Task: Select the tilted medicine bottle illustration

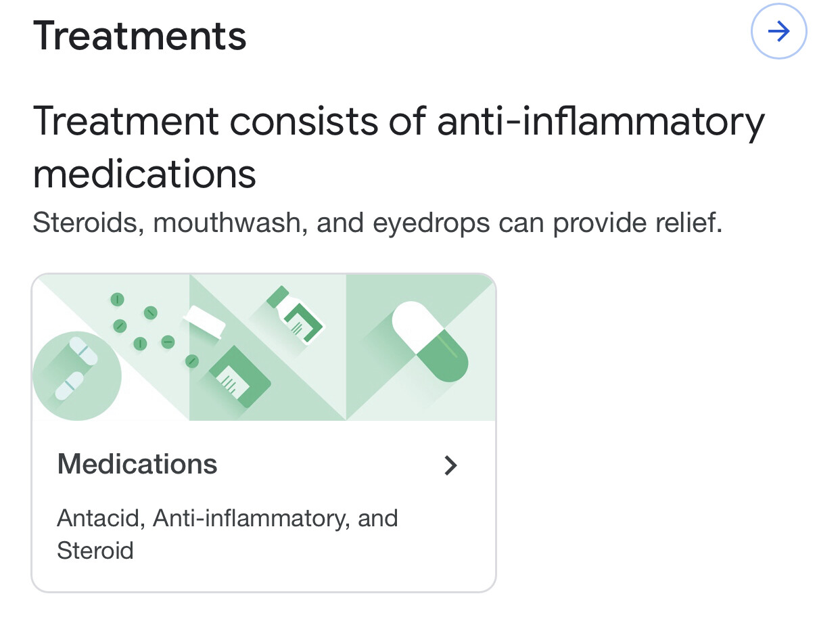Action: 296,317
